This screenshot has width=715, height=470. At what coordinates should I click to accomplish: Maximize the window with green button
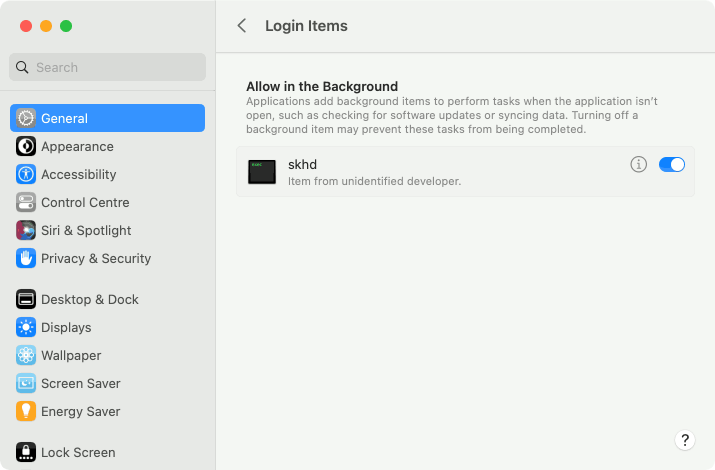coord(66,26)
